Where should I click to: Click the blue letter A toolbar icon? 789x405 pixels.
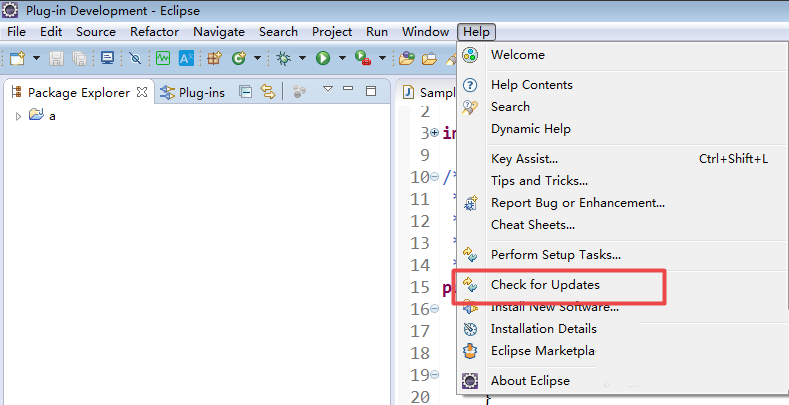pyautogui.click(x=186, y=58)
